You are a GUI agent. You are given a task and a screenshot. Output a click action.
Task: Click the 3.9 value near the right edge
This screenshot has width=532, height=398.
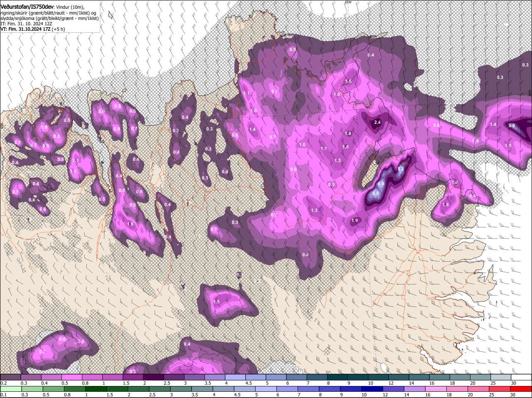(512, 125)
